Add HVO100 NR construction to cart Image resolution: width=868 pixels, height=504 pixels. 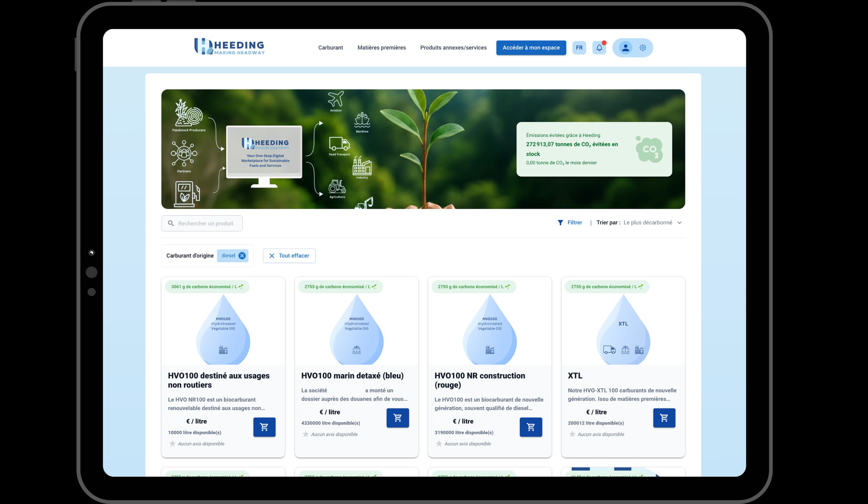[531, 427]
